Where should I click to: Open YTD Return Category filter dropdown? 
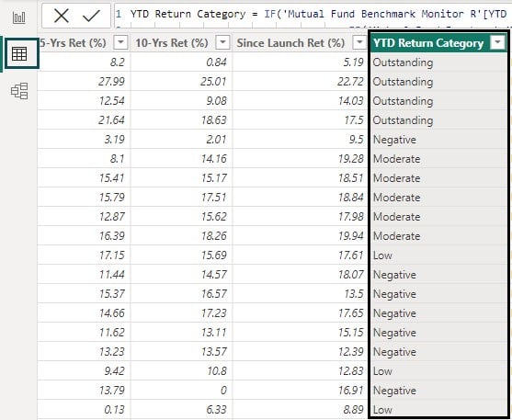point(497,42)
